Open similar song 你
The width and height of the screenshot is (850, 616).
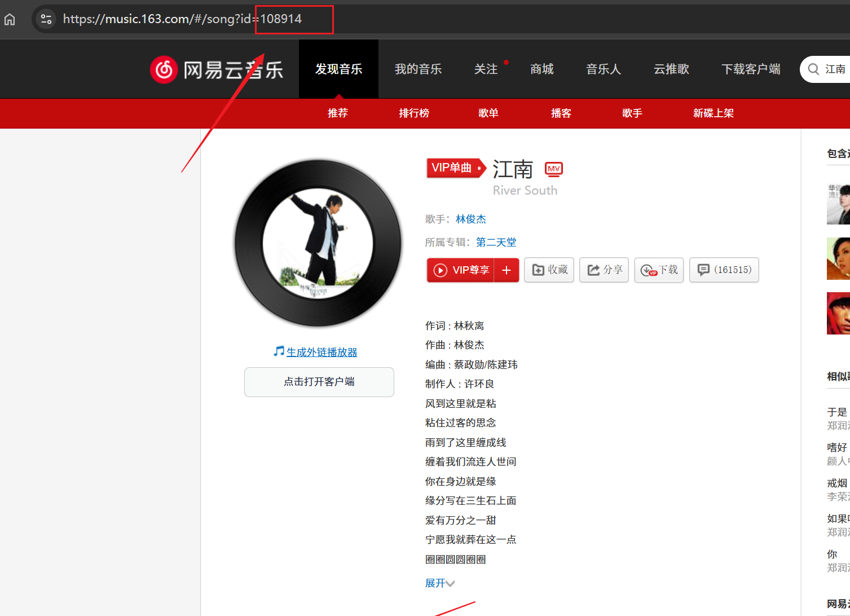tap(832, 554)
